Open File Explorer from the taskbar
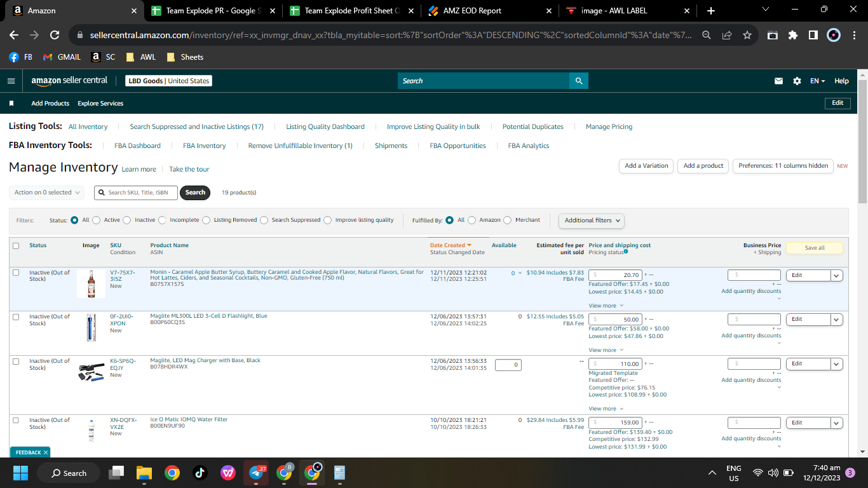 point(144,473)
